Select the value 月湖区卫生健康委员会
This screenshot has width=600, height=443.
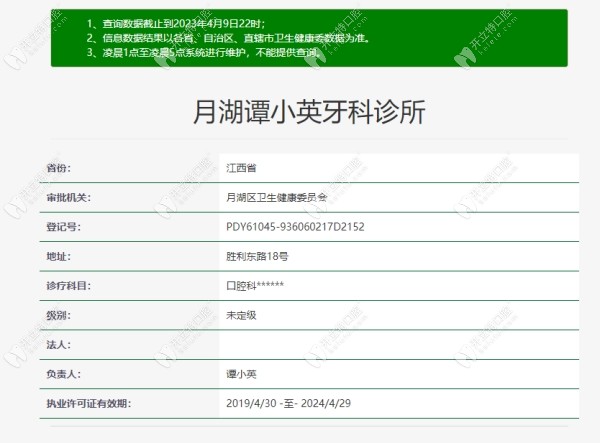[277, 197]
